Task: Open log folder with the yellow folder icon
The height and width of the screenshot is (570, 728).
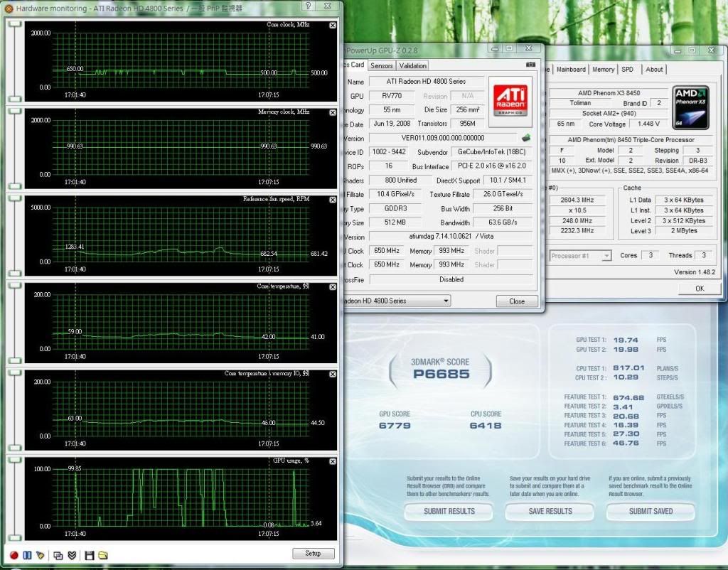Action: click(103, 555)
